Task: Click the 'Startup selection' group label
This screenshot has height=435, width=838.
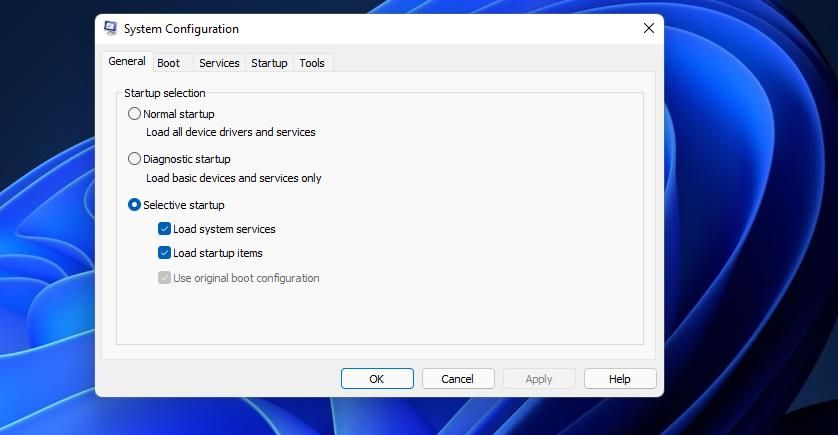Action: pos(165,93)
